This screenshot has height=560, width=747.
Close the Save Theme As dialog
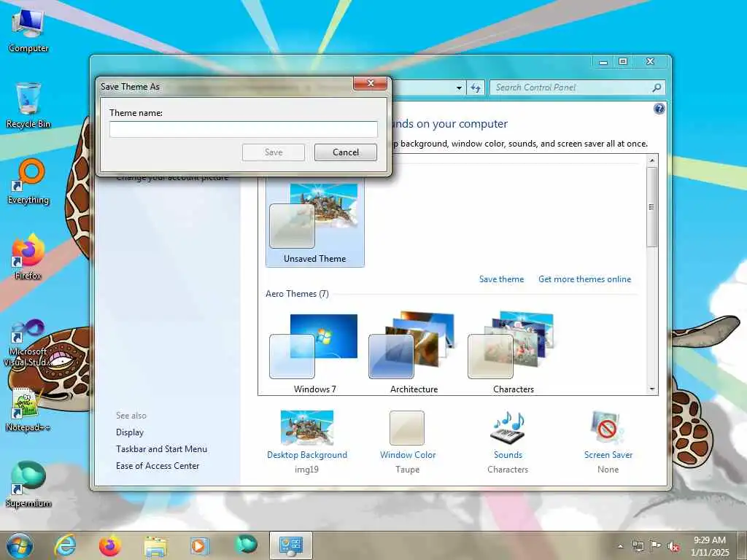pos(370,83)
